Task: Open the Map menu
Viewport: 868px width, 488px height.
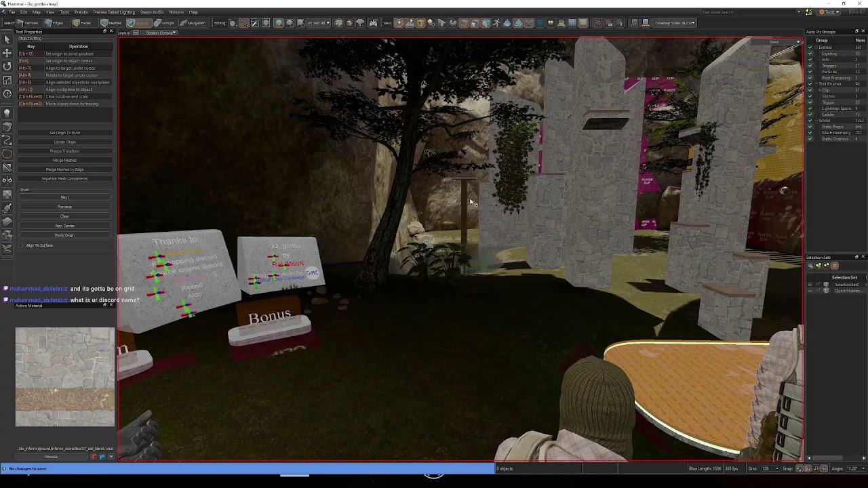Action: click(37, 12)
